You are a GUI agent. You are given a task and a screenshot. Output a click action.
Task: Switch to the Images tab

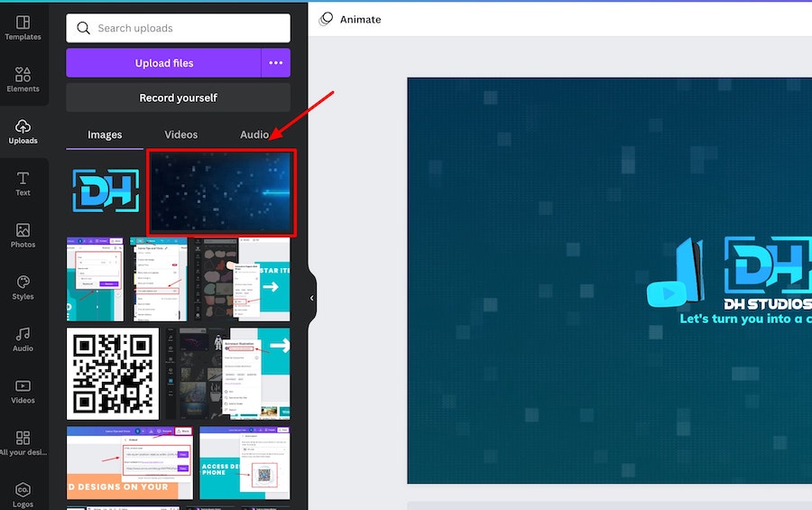[105, 134]
